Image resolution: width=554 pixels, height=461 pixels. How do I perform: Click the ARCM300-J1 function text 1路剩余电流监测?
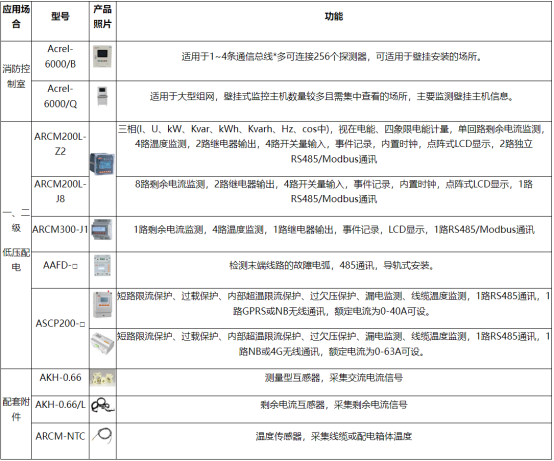pyautogui.click(x=334, y=230)
